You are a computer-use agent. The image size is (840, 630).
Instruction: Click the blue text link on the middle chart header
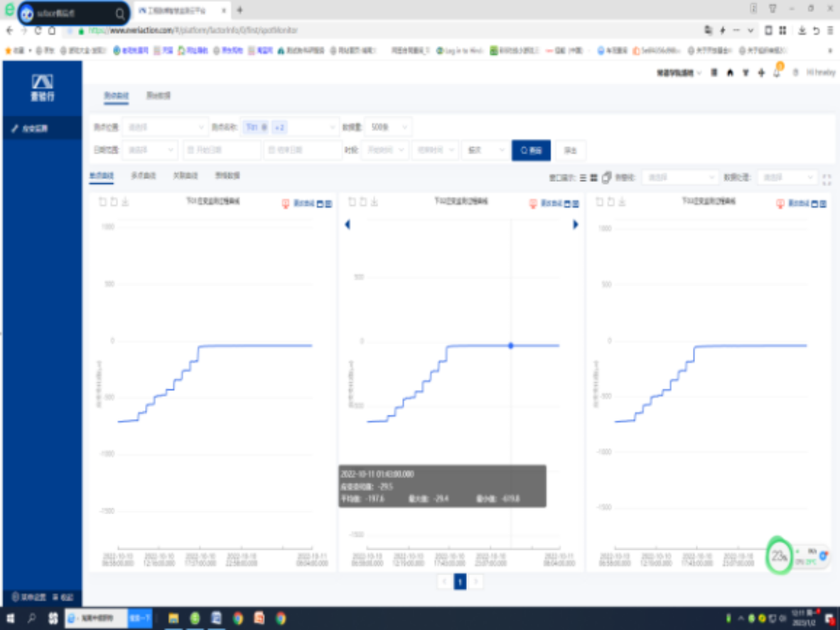point(551,203)
